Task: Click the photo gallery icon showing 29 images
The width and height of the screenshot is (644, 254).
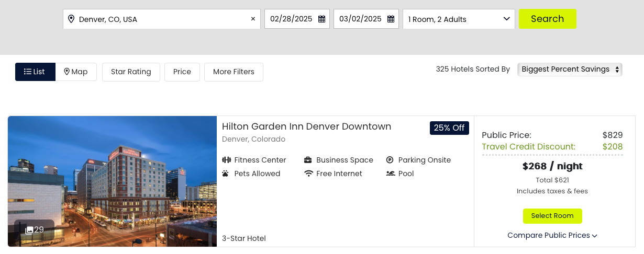Action: 29,230
